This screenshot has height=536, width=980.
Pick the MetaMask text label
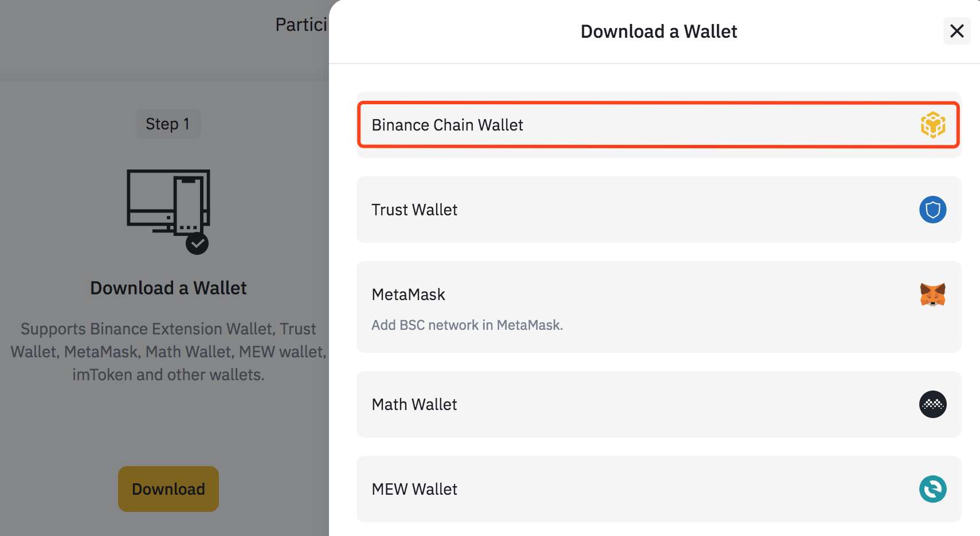408,294
